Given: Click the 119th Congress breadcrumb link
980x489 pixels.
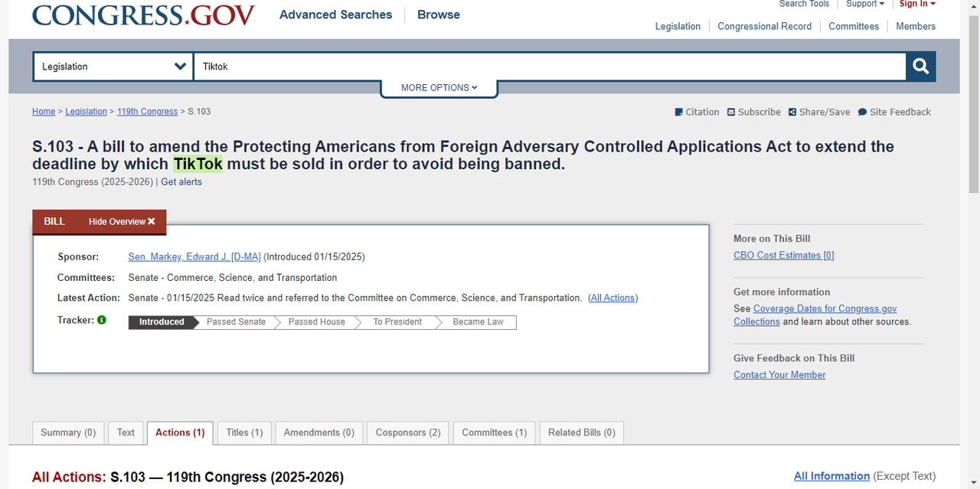Looking at the screenshot, I should click(147, 112).
